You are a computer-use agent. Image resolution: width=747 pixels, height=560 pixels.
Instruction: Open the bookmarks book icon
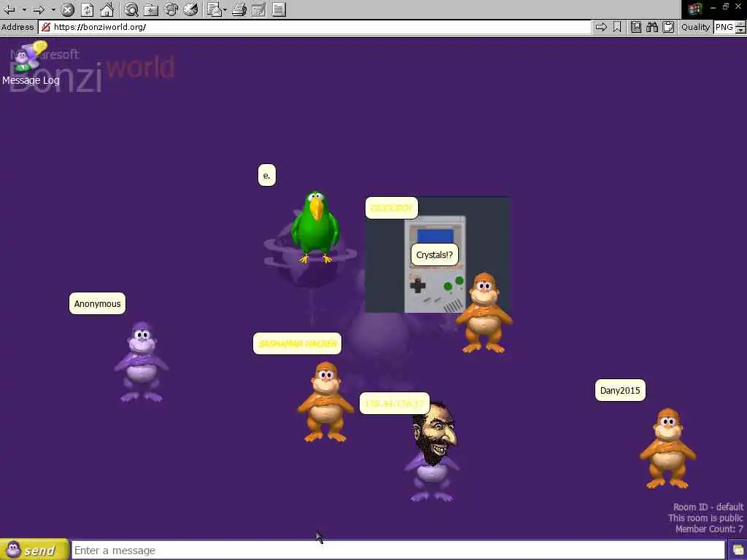pos(636,27)
